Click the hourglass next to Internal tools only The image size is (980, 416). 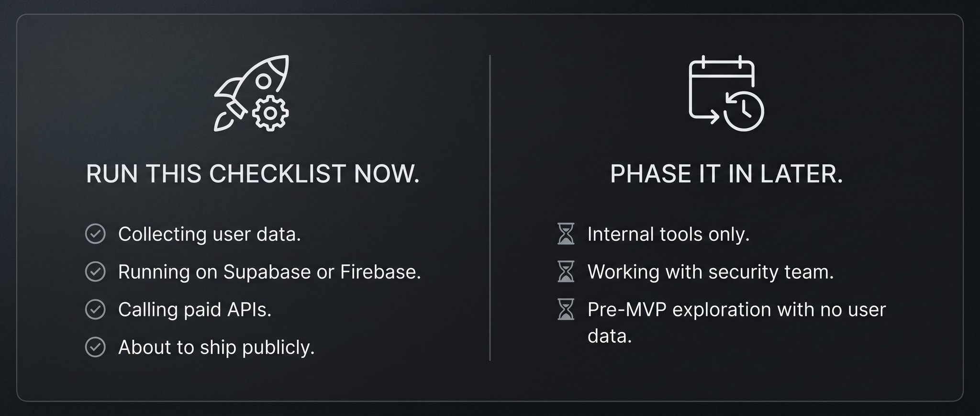[x=566, y=234]
